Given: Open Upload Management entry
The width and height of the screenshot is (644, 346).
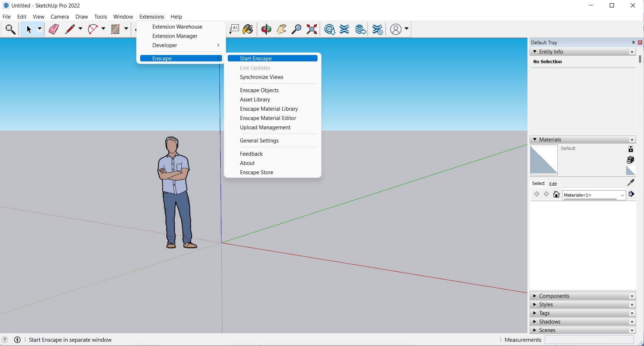Looking at the screenshot, I should tap(272, 127).
